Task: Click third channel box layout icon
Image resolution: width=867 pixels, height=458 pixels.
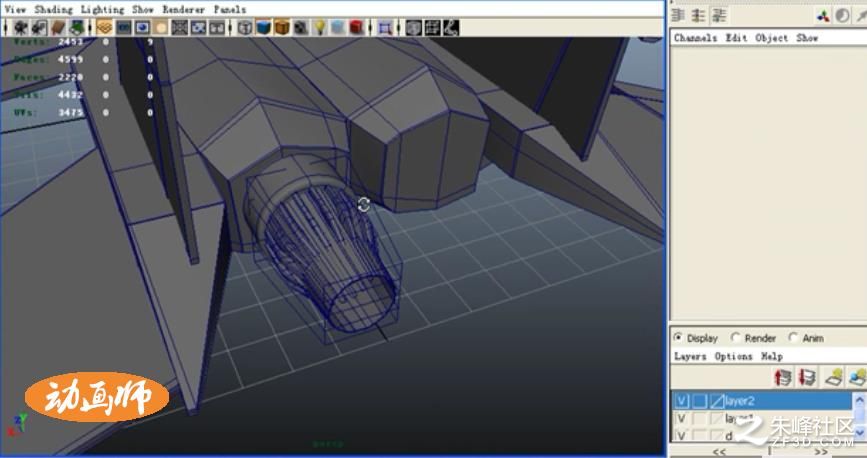Action: click(x=719, y=15)
